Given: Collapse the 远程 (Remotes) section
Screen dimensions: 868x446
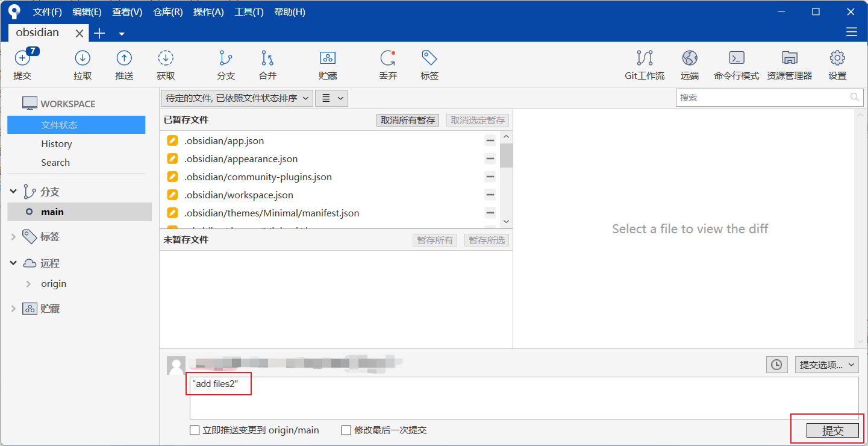Looking at the screenshot, I should (13, 263).
